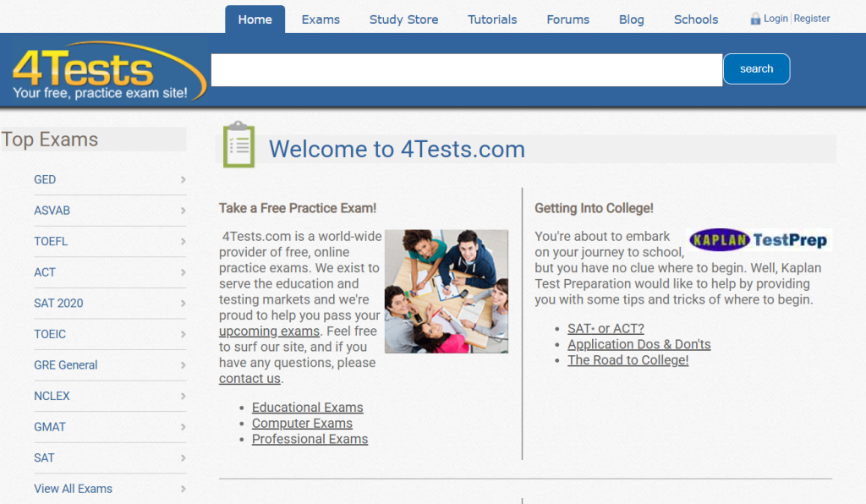Follow the upcoming exams link
This screenshot has height=504, width=866.
pyautogui.click(x=269, y=331)
